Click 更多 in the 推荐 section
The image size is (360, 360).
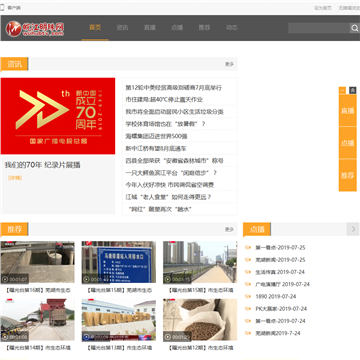229,229
